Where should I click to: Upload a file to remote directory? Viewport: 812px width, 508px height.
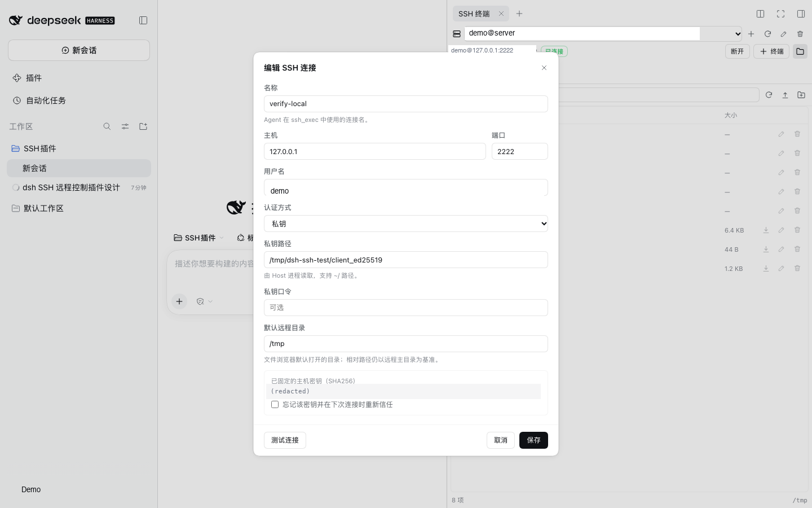click(x=785, y=95)
